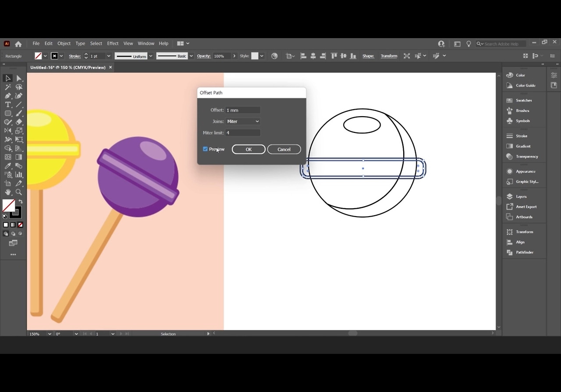Pick the Magic Wand tool
This screenshot has width=561, height=392.
pyautogui.click(x=8, y=87)
